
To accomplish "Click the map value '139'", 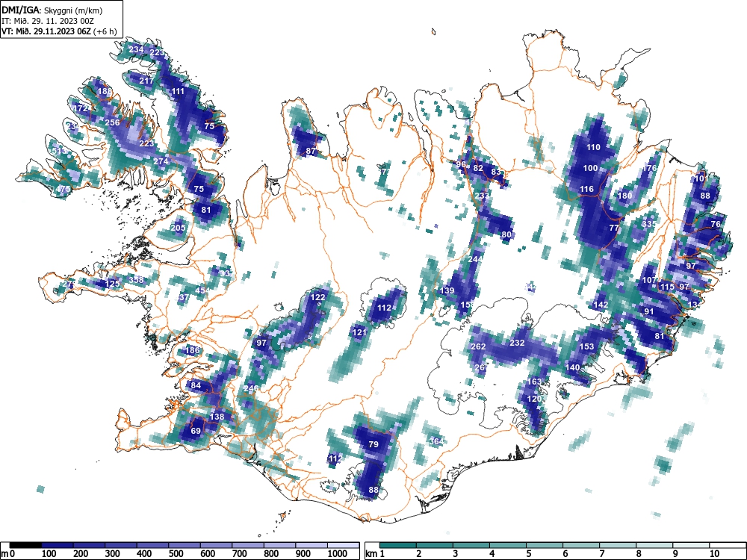I will point(447,290).
